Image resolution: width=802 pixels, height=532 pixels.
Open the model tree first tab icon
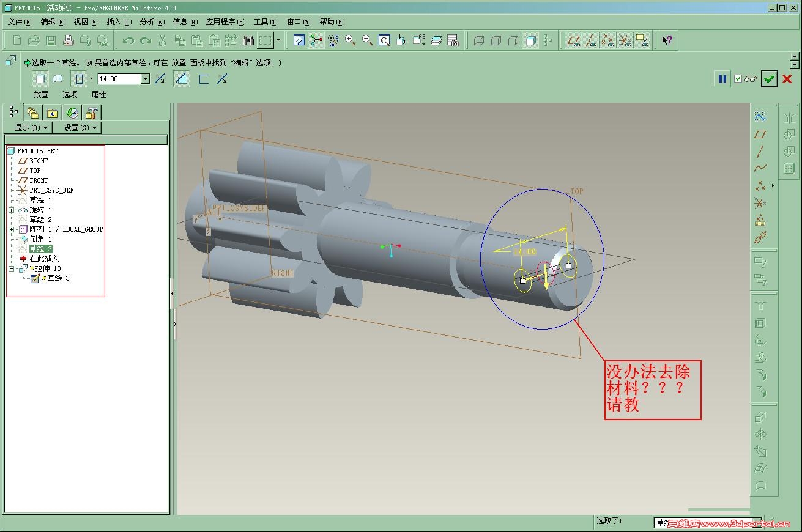[x=14, y=113]
